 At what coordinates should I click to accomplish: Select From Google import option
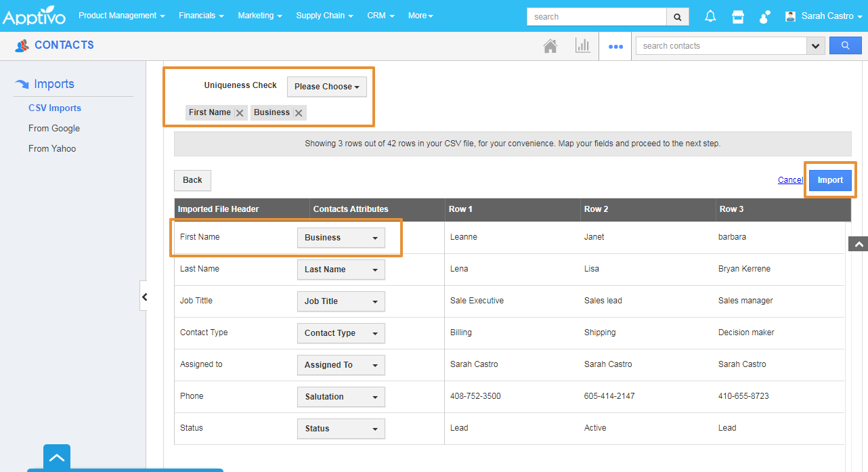tap(54, 128)
